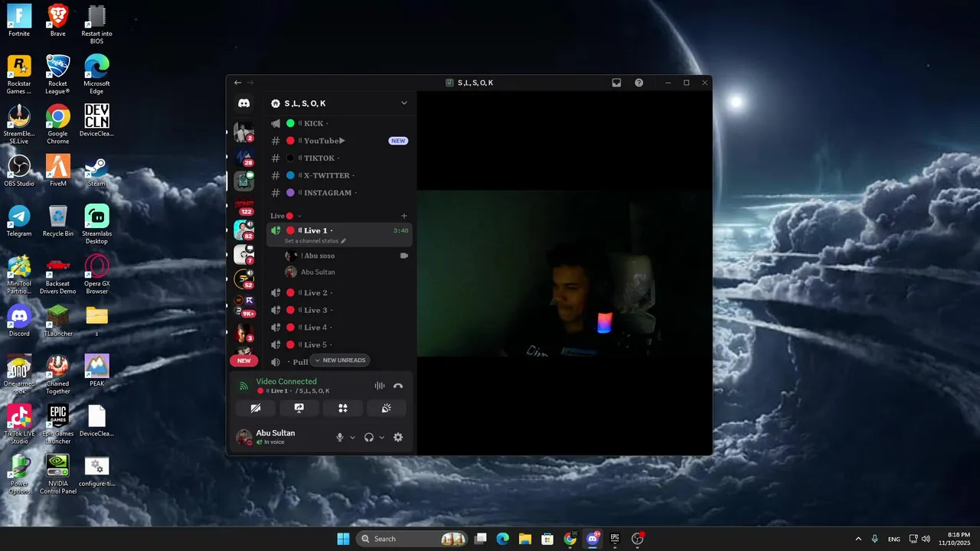Open S,L,S,O,K server menu dropdown

[404, 103]
